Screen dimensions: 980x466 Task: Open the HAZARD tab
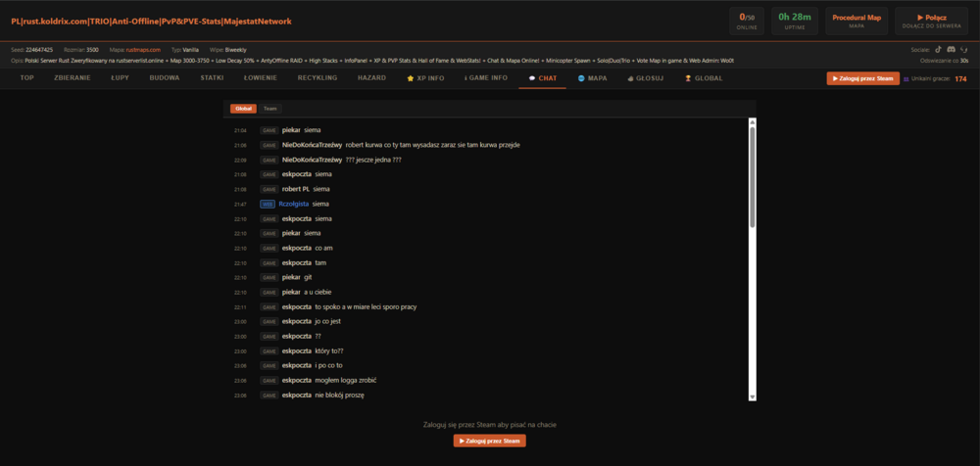(371, 78)
